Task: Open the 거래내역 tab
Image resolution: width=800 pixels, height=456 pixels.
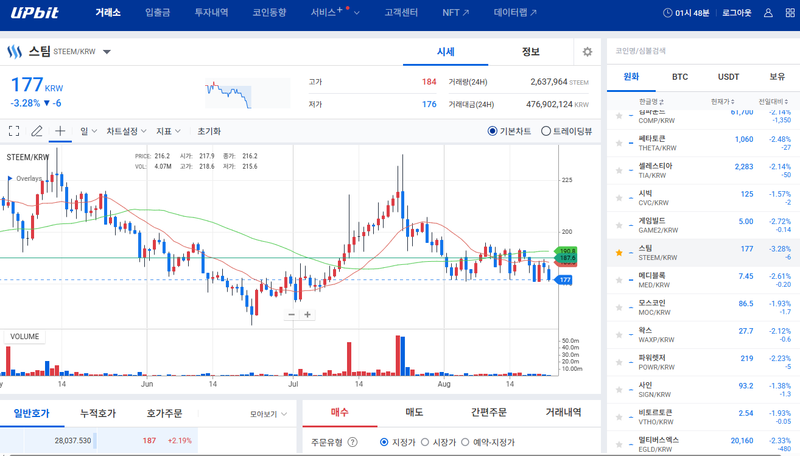Action: (x=563, y=412)
